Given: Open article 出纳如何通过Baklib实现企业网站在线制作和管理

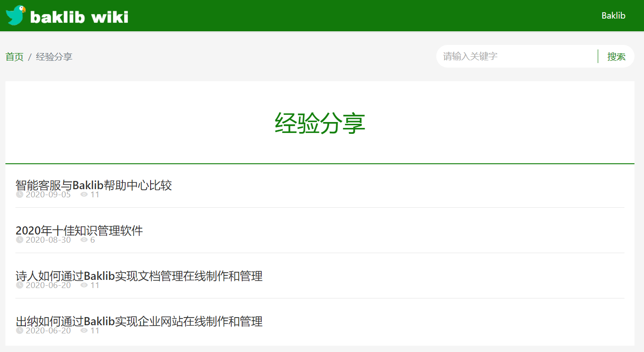Looking at the screenshot, I should pyautogui.click(x=139, y=321).
